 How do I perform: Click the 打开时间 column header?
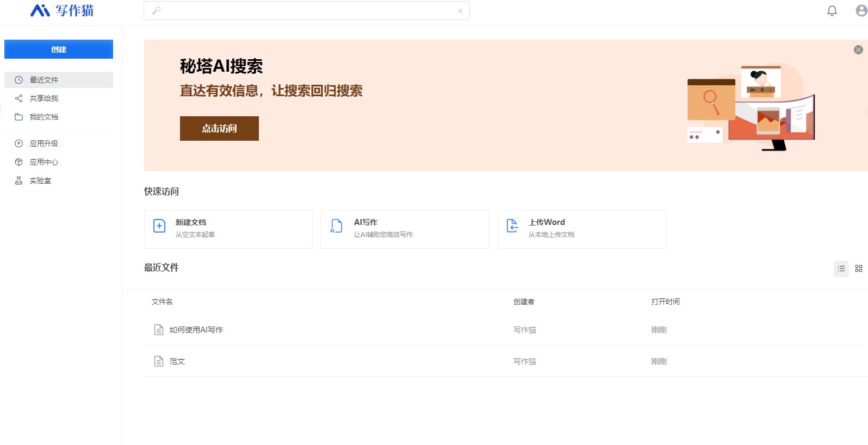tap(666, 302)
